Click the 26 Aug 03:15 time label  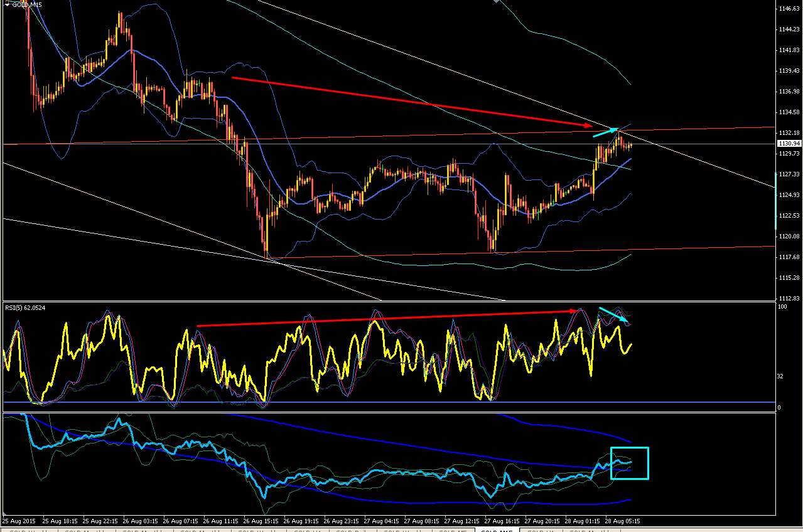140,521
